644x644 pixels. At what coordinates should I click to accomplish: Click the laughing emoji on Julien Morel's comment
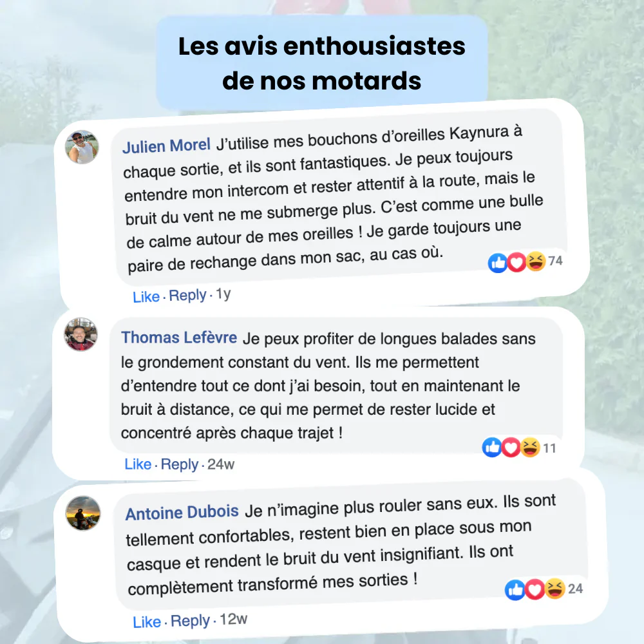pos(536,261)
